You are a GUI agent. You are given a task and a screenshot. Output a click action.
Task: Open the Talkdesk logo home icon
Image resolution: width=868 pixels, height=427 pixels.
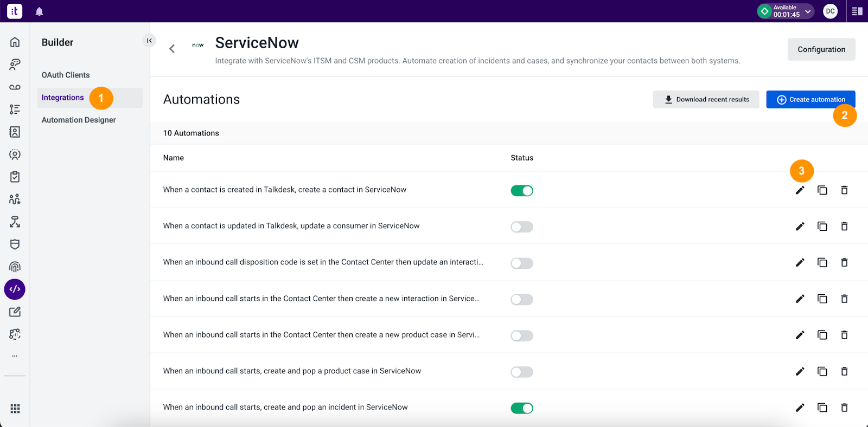[x=15, y=11]
